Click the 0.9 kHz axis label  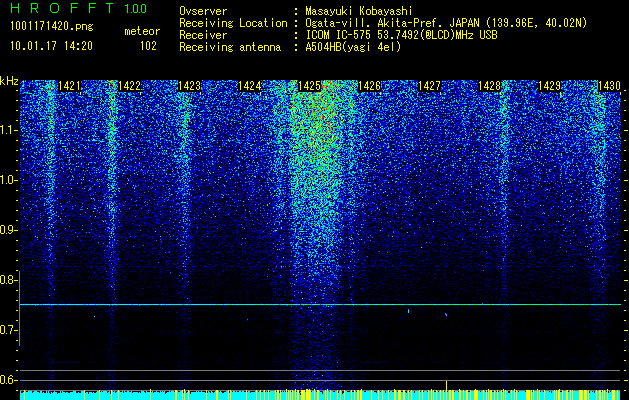click(7, 230)
